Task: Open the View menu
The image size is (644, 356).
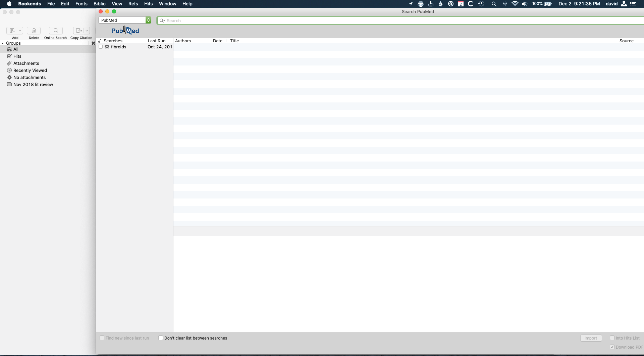Action: pos(117,4)
